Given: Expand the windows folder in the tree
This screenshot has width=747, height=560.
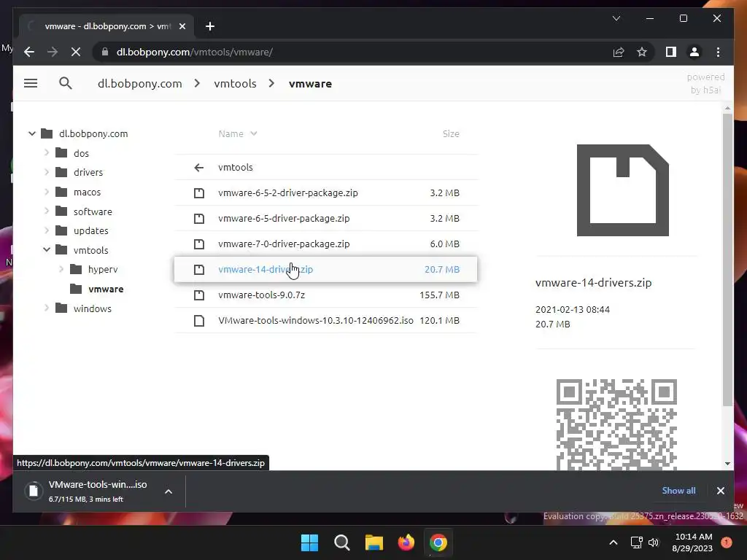Looking at the screenshot, I should tap(47, 308).
